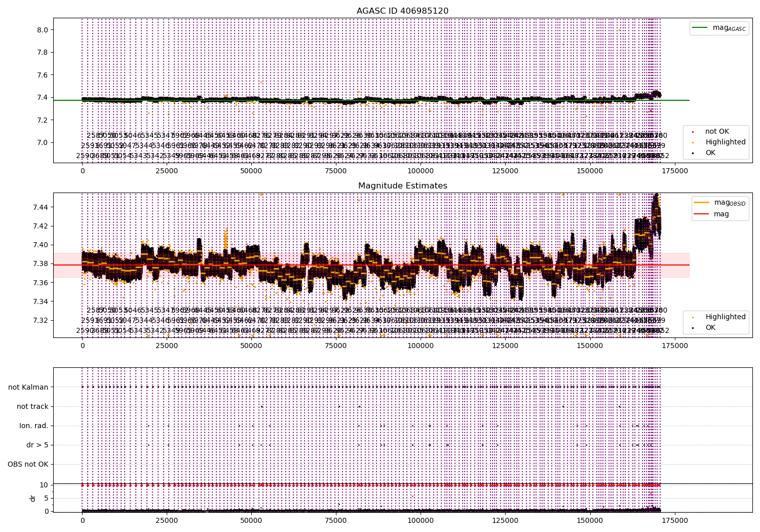
Task: Click the 100000 x-tick under the top plot
Action: pos(421,171)
